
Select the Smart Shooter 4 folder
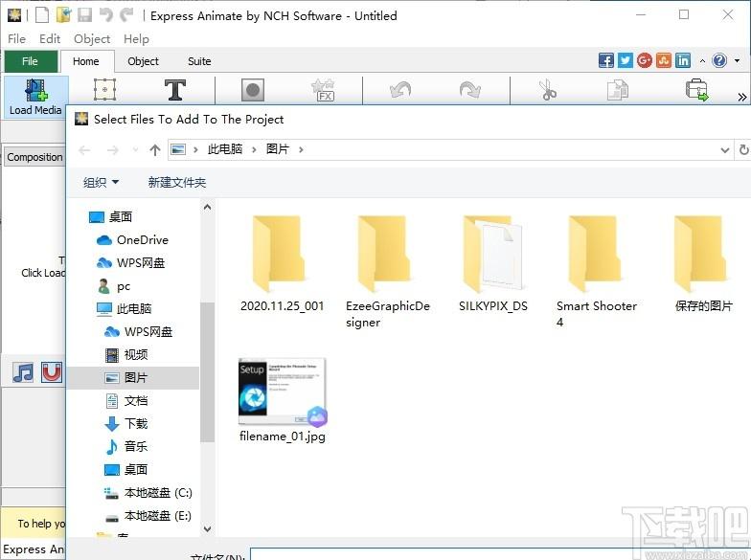(x=596, y=272)
